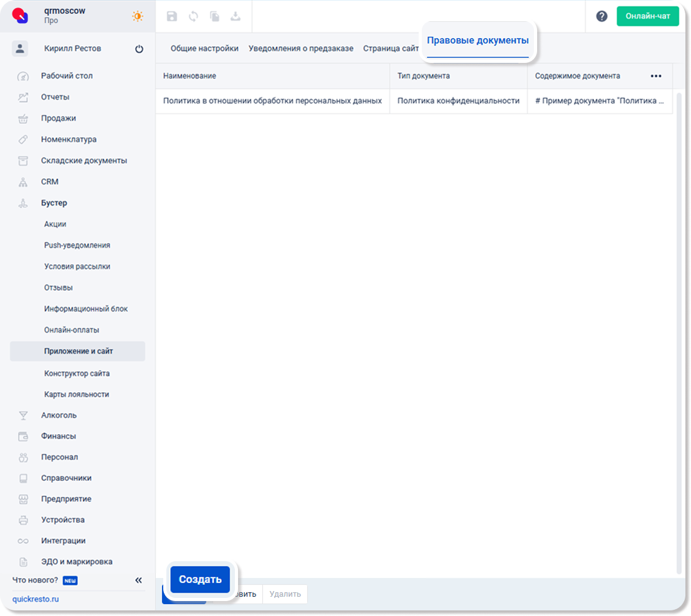Switch to the Общие настройки tab

[x=204, y=49]
